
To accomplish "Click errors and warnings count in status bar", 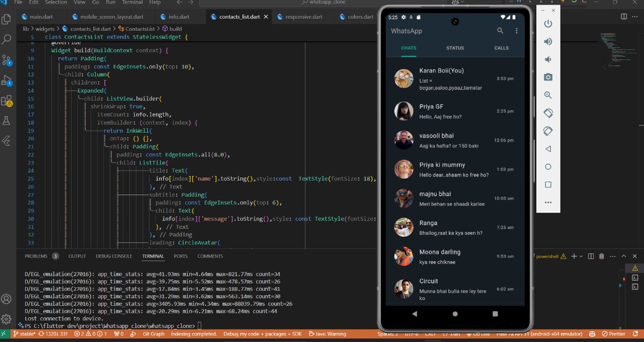I will tap(90, 334).
